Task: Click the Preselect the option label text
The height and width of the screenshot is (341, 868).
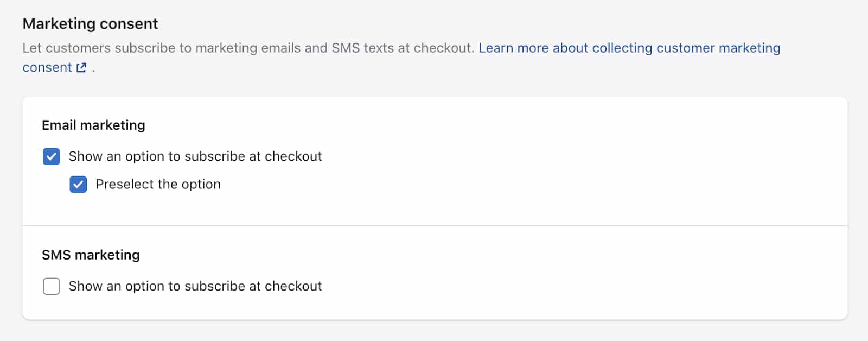Action: point(158,185)
